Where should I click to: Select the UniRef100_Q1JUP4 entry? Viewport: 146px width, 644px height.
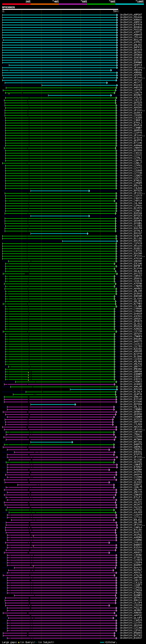coord(131,618)
